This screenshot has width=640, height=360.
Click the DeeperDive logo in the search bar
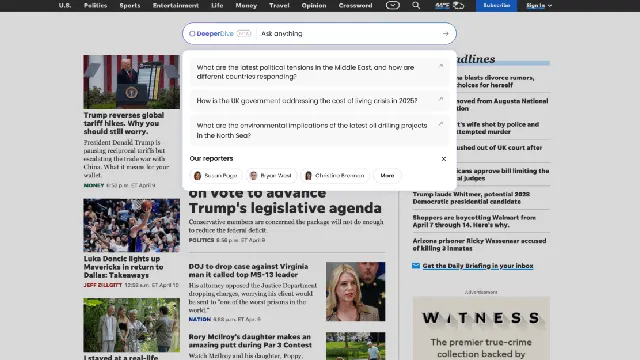pos(211,33)
